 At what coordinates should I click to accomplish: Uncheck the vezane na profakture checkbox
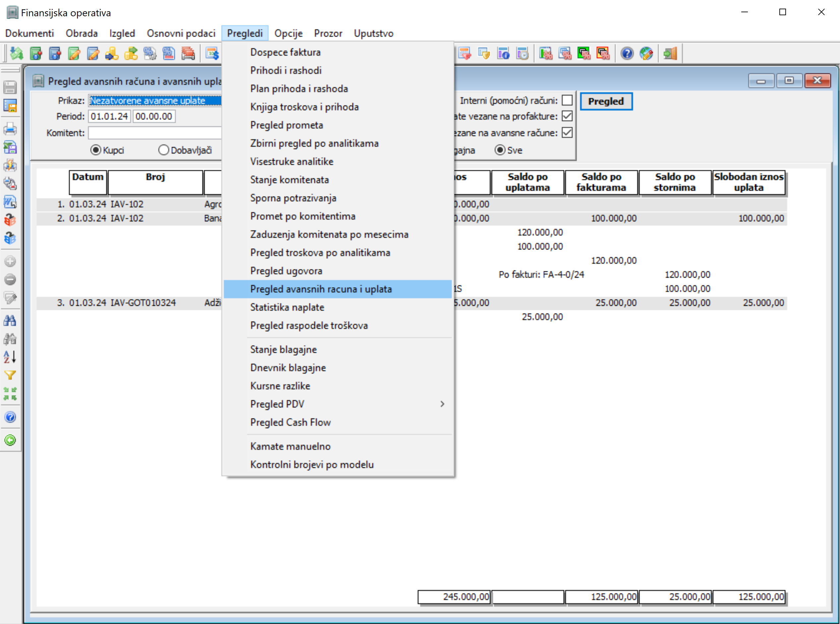pos(567,116)
